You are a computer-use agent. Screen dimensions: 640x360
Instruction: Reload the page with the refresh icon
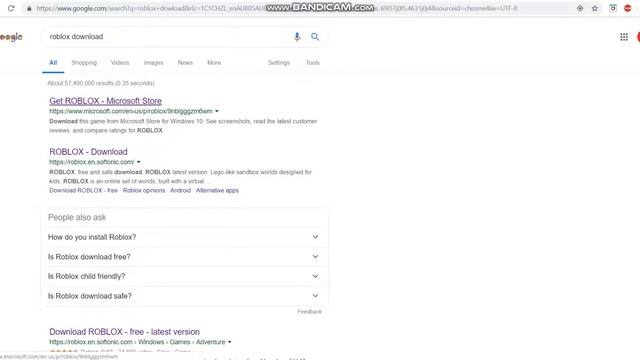click(x=11, y=8)
